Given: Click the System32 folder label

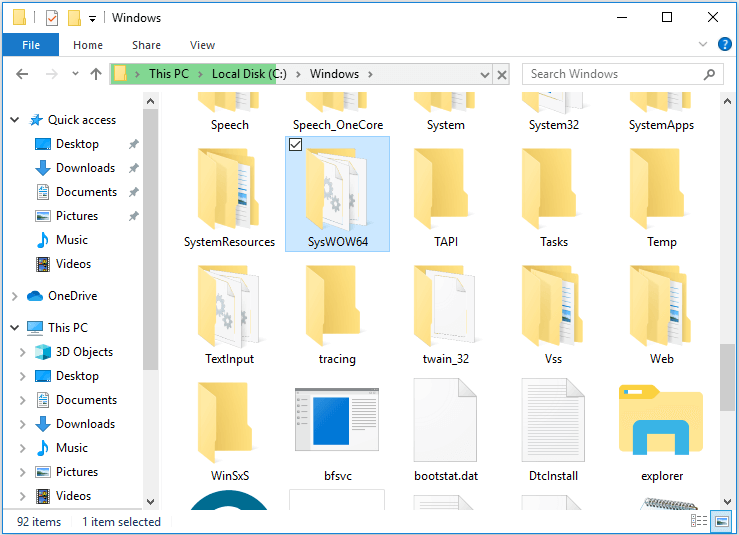Looking at the screenshot, I should (553, 125).
